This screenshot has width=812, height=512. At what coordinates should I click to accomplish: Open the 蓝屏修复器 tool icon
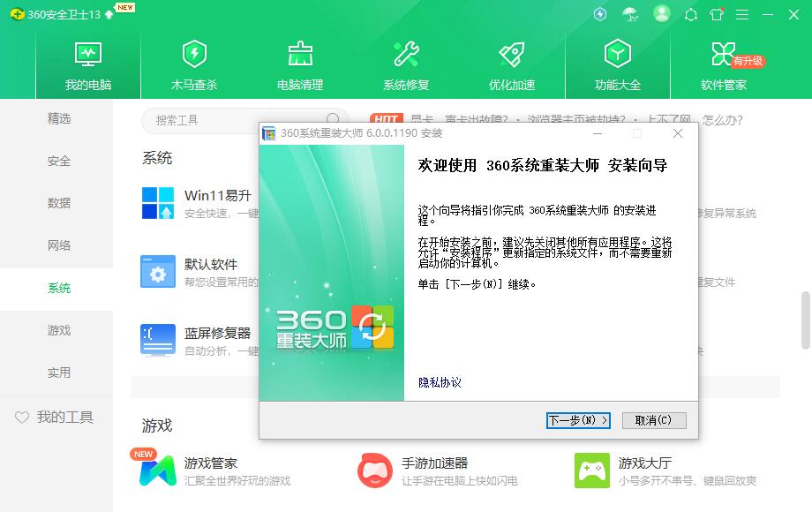pos(158,340)
